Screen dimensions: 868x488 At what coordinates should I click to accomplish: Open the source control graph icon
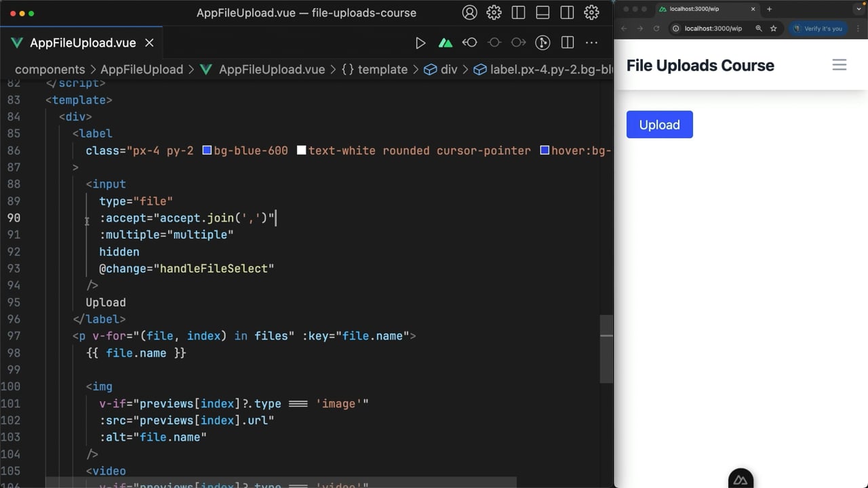[542, 43]
